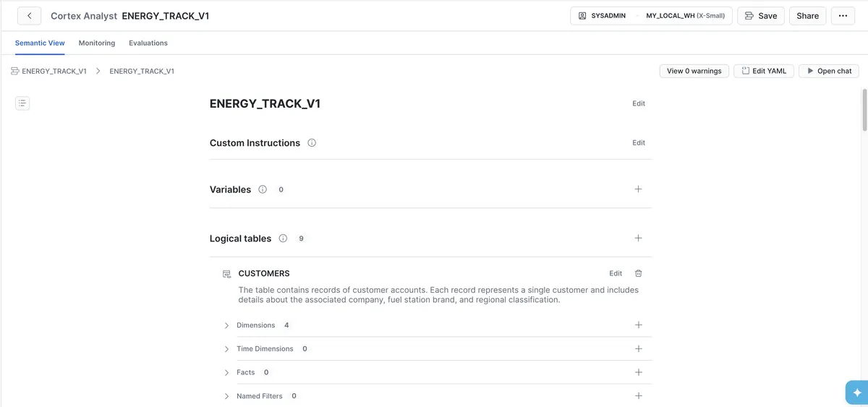The width and height of the screenshot is (868, 407).
Task: Open the SYSADMIN warehouse selector
Action: (x=652, y=15)
